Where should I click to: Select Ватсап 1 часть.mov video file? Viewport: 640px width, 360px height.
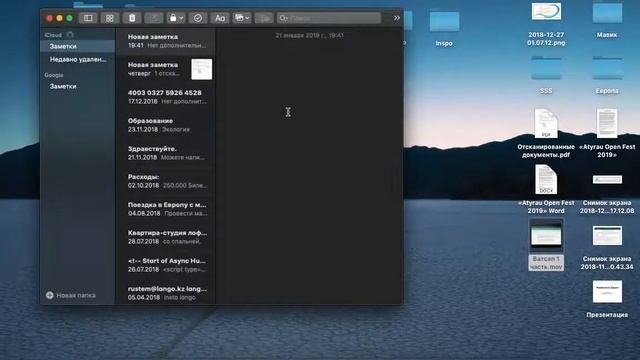click(x=546, y=245)
